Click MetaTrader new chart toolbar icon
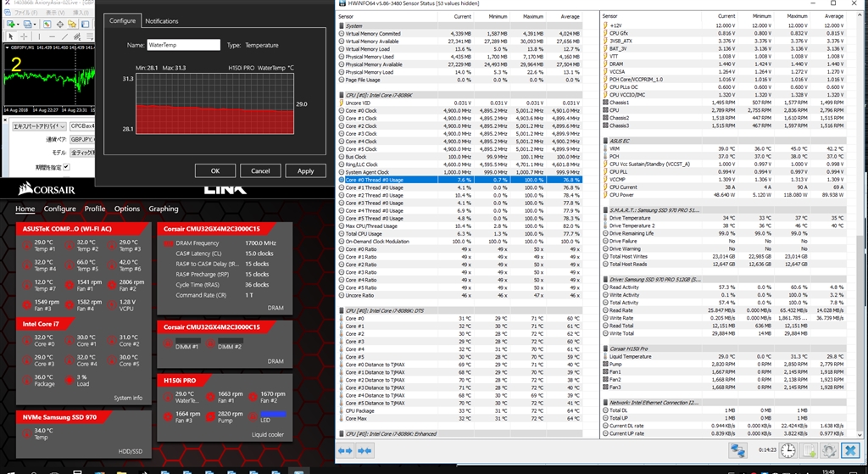 (x=10, y=24)
